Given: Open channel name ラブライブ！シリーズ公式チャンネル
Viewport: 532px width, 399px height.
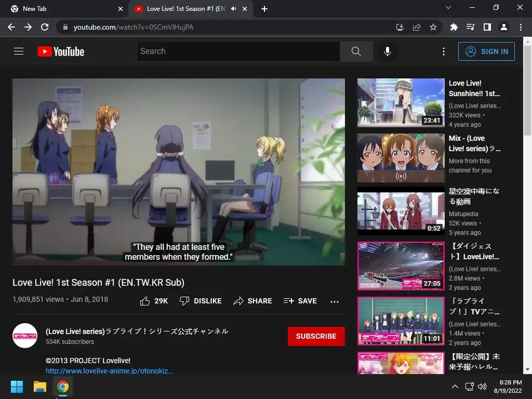Looking at the screenshot, I should point(137,331).
